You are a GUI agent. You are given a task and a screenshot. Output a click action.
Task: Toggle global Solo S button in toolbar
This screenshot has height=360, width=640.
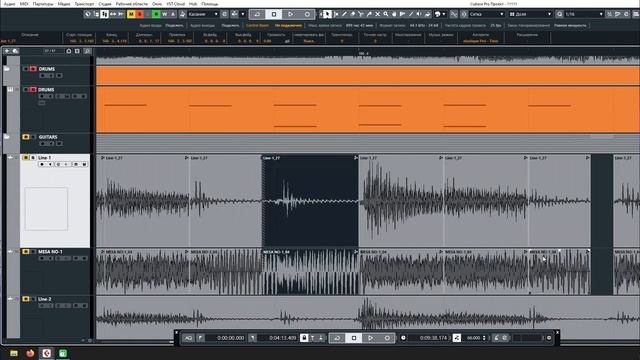click(x=140, y=14)
